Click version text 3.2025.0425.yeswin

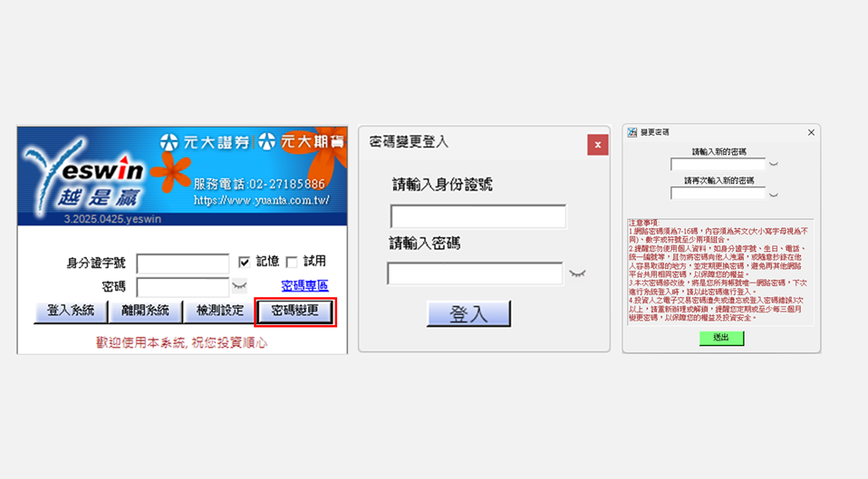(112, 219)
